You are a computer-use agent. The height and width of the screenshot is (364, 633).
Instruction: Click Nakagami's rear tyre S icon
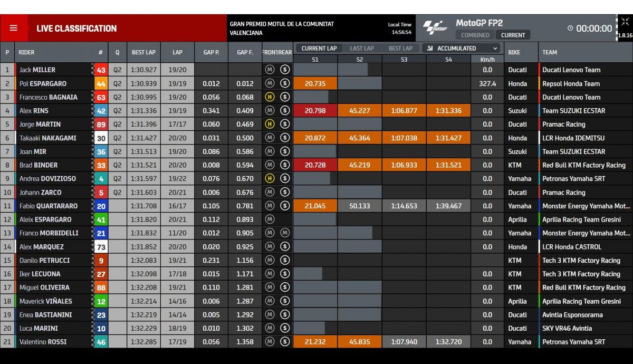285,138
